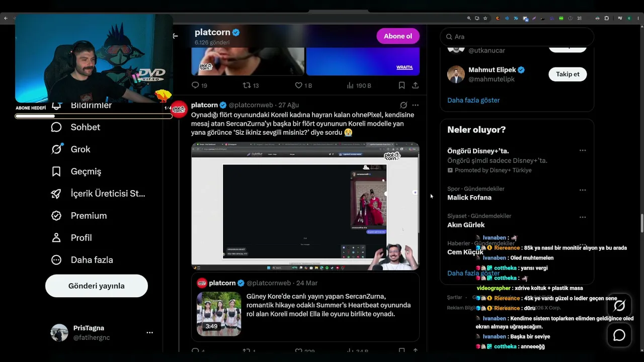Viewport: 644px width, 362px height.
Task: Click the browser back arrow
Action: pos(6,18)
